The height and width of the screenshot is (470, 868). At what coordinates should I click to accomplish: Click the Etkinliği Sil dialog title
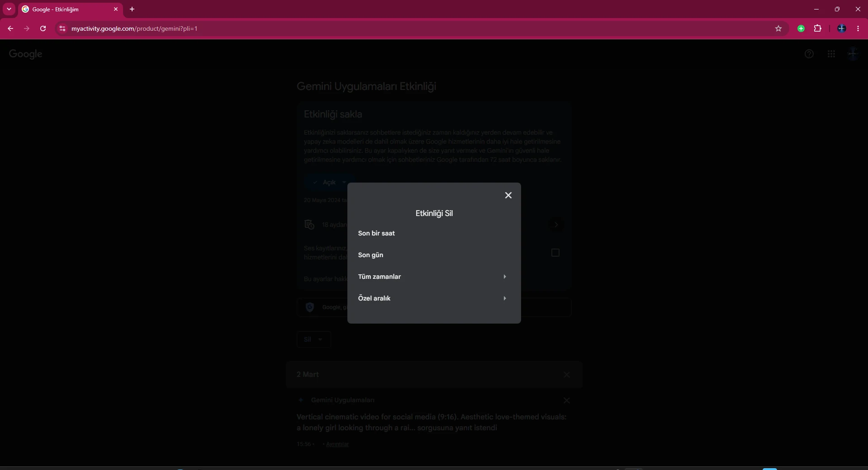(x=434, y=213)
